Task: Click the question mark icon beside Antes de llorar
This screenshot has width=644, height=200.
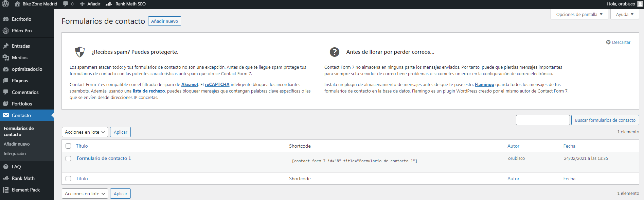Action: coord(335,52)
